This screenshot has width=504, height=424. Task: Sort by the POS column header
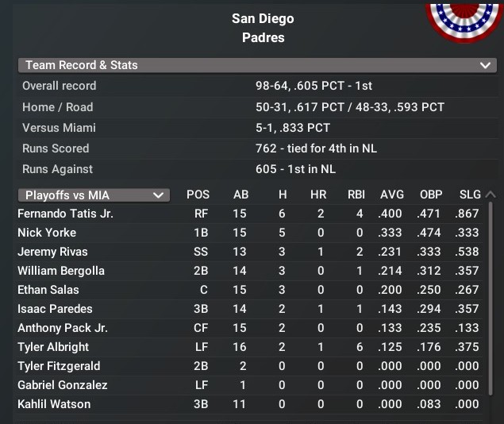coord(198,195)
